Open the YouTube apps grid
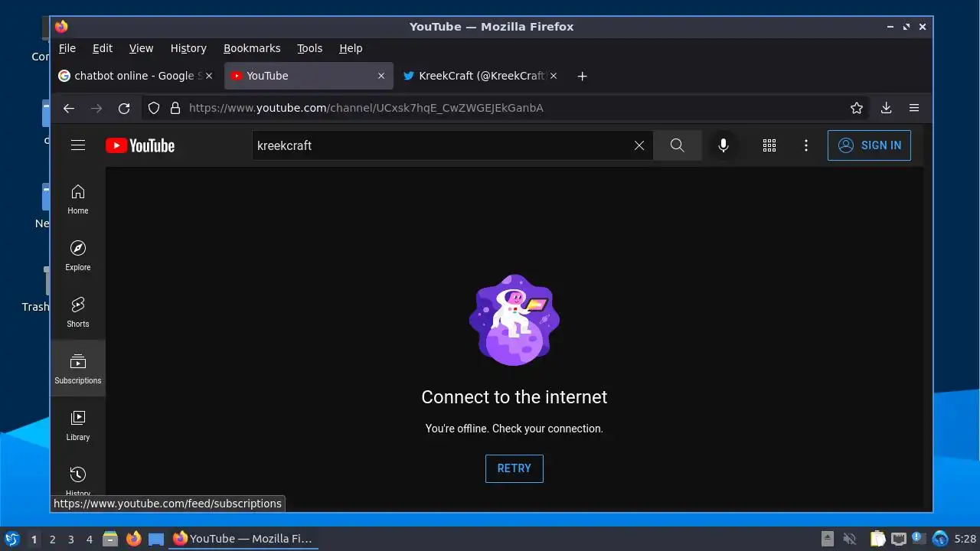The height and width of the screenshot is (551, 980). point(769,145)
